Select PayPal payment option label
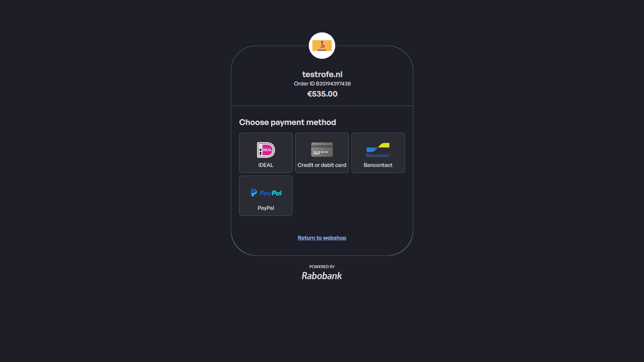 [266, 208]
